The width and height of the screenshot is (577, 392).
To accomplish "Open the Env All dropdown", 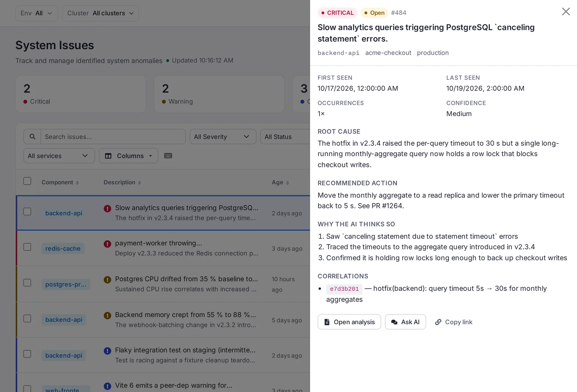I will [37, 13].
